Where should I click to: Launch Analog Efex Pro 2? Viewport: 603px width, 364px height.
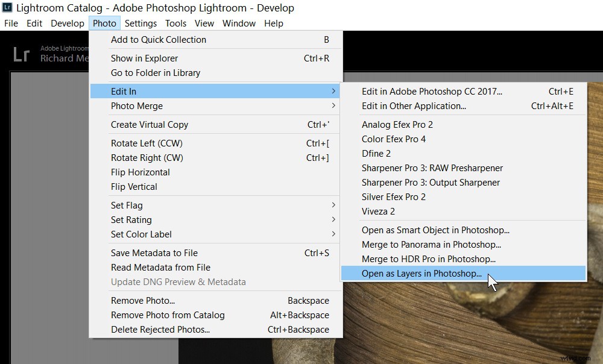click(397, 124)
